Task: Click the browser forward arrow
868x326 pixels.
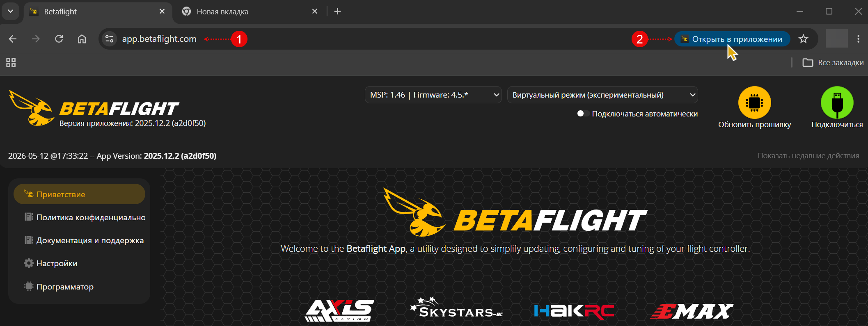Action: (x=36, y=39)
